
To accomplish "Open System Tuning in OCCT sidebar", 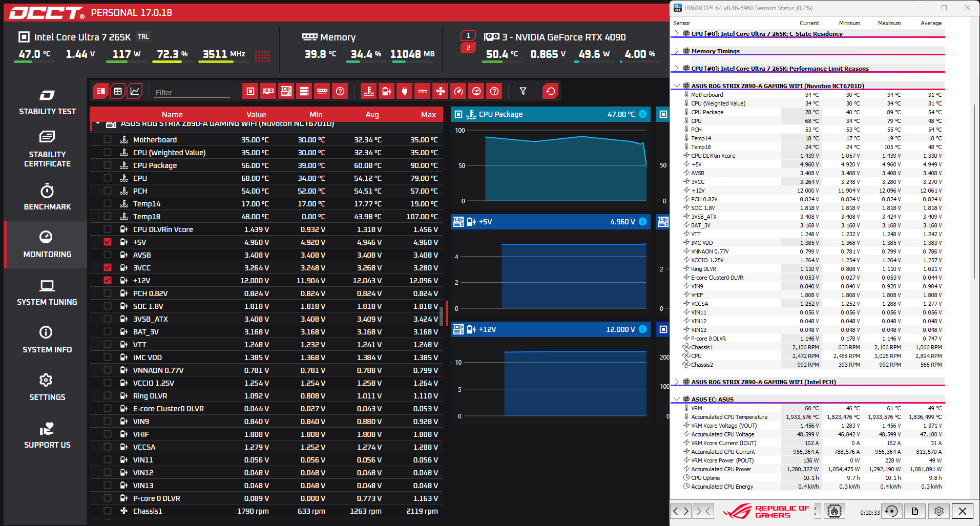I will click(x=47, y=292).
